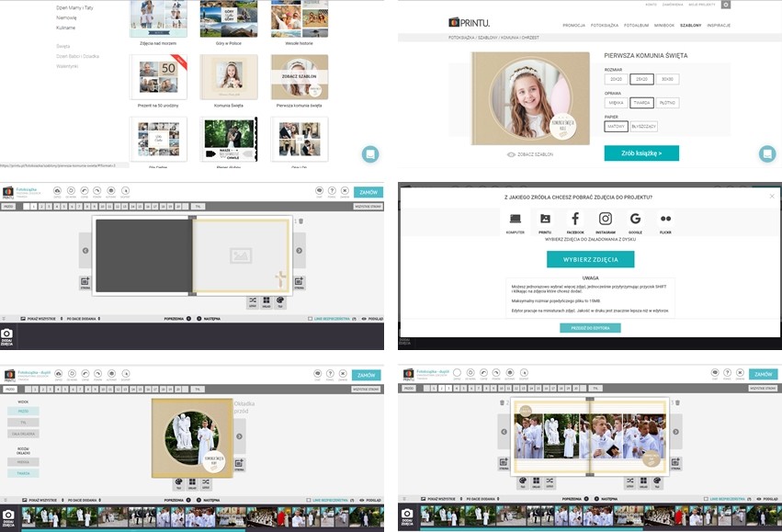782x532 pixels.
Task: Click the Przejdź do edytora button
Action: (590, 328)
